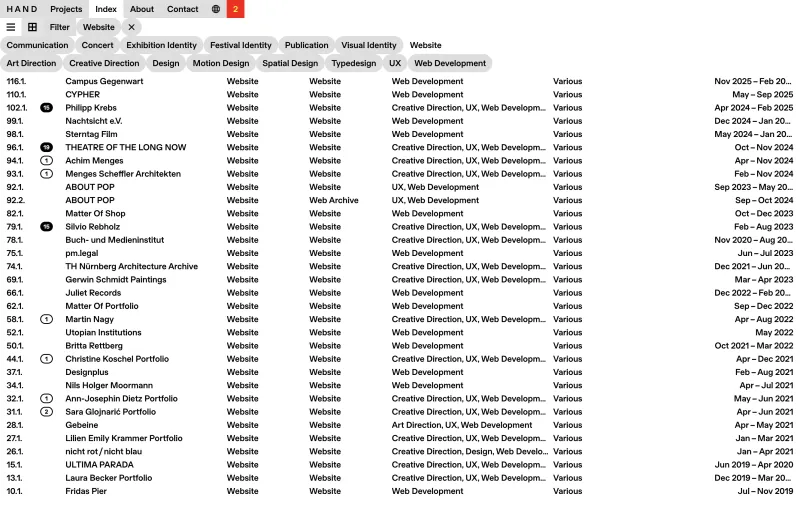Open the language globe icon
This screenshot has width=800, height=515.
(216, 9)
